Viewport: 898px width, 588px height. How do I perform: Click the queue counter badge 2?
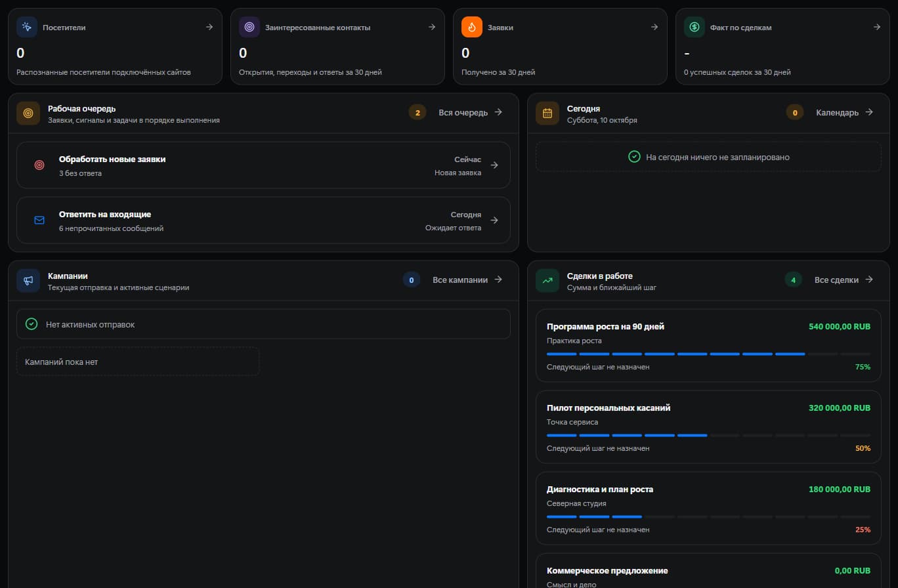[417, 112]
